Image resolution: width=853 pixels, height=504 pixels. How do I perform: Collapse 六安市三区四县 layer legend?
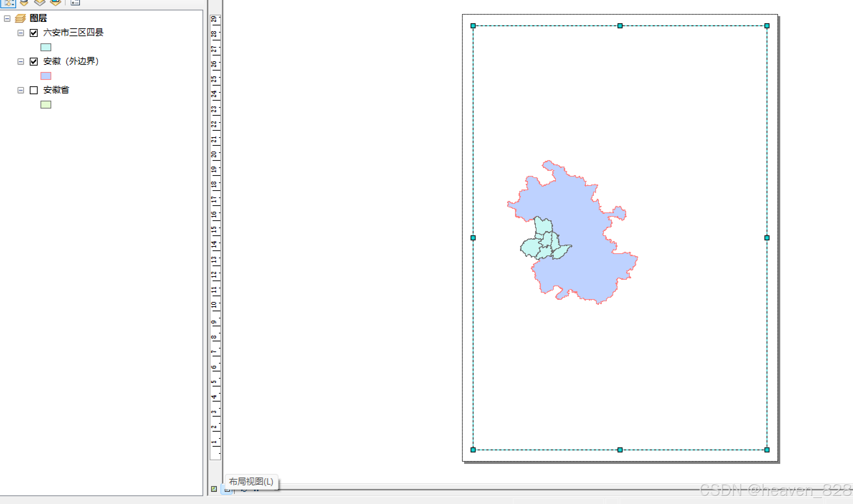point(21,33)
